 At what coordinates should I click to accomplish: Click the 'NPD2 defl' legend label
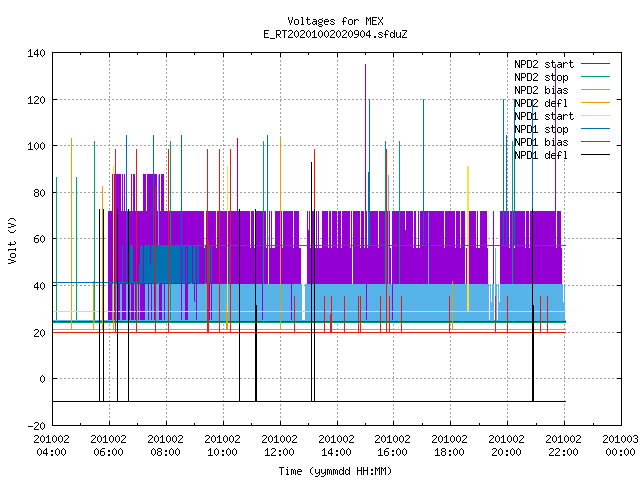pos(541,103)
